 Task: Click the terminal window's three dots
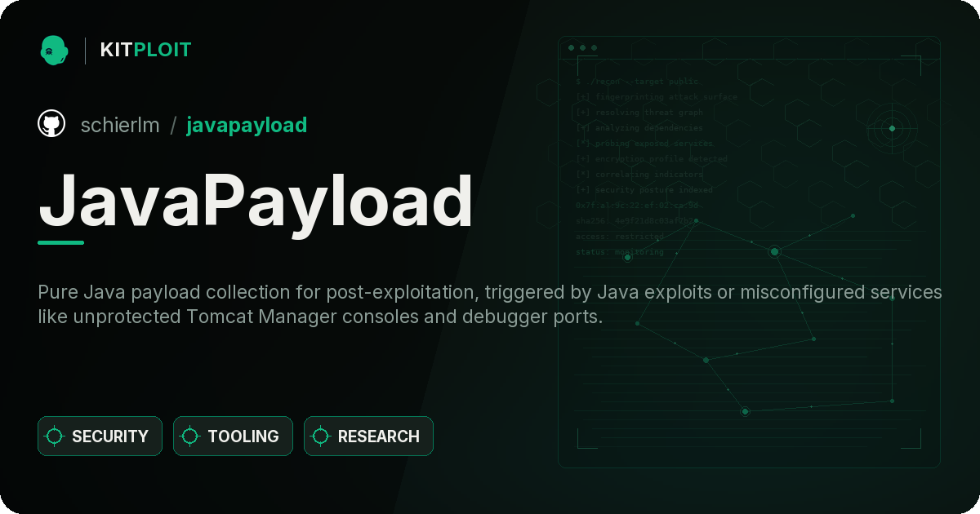(x=582, y=47)
